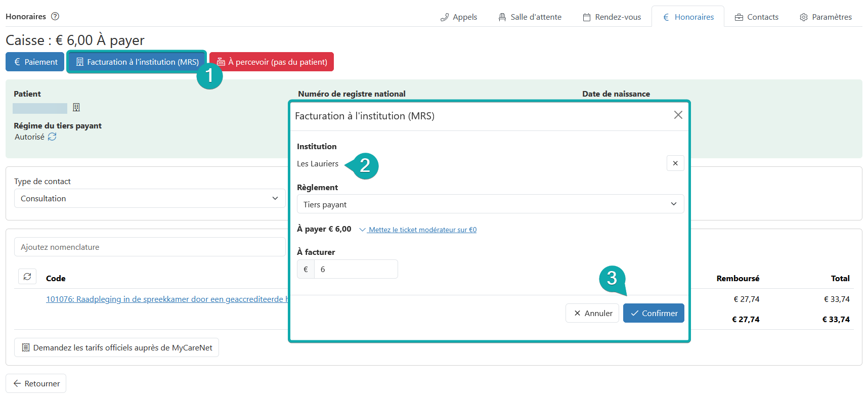
Task: Click the Total column header
Action: click(x=840, y=278)
